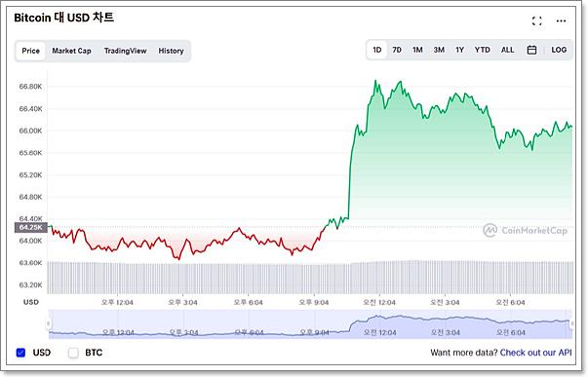The height and width of the screenshot is (377, 588).
Task: Click the 오전 12:04 main time axis label
Action: (x=379, y=302)
